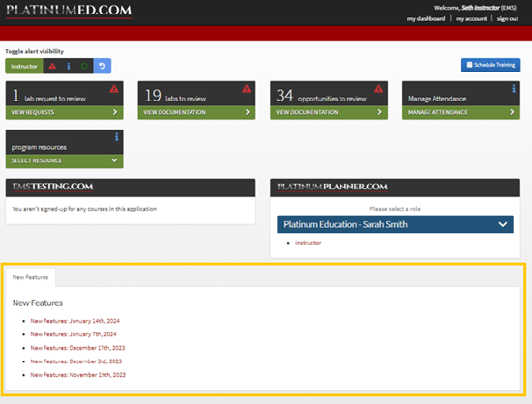Open View Documentation for 34 opportunities
Screen dimensions: 532x404
coord(329,112)
